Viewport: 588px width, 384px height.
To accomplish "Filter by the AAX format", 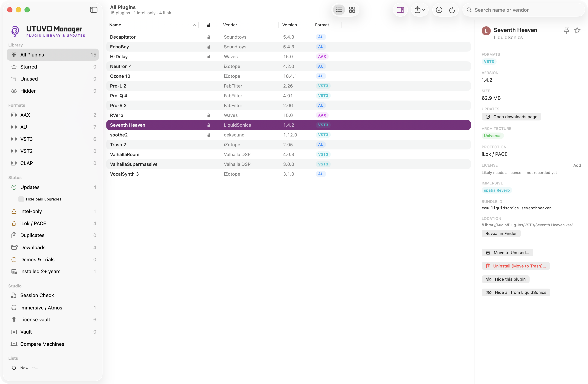I will [53, 115].
